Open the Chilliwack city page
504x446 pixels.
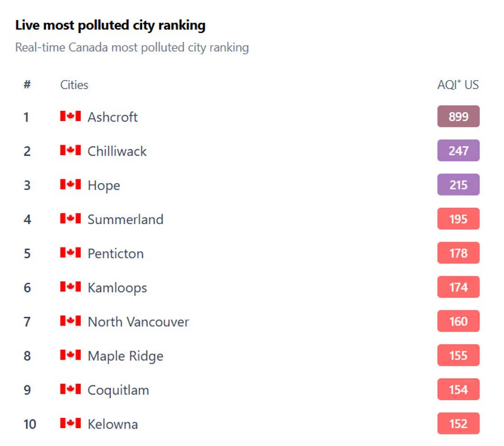[x=117, y=151]
